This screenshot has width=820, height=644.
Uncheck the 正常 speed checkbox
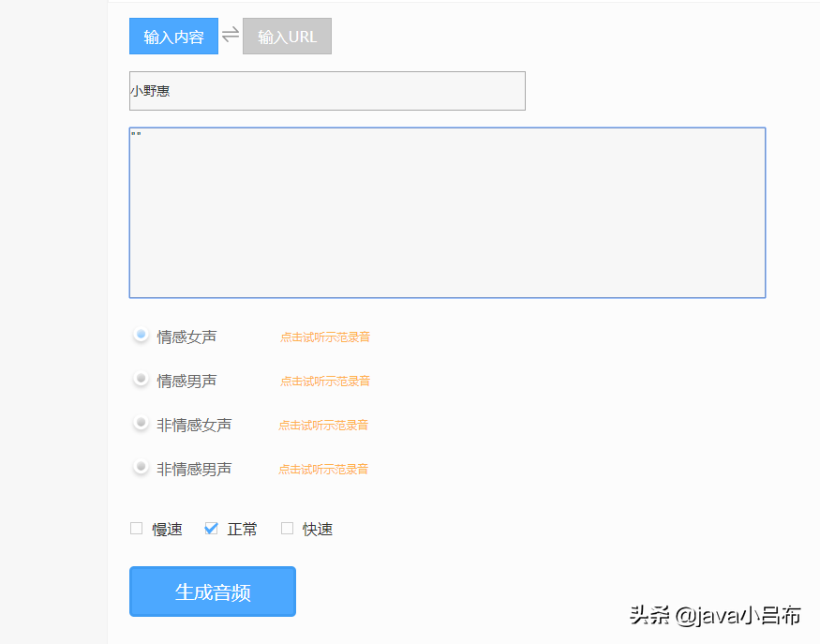point(211,529)
